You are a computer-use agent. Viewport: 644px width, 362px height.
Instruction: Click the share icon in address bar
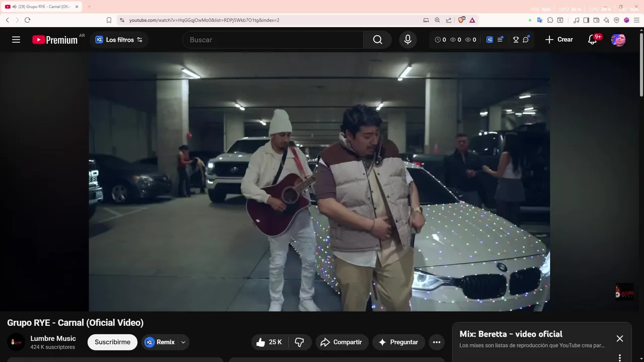tap(449, 20)
